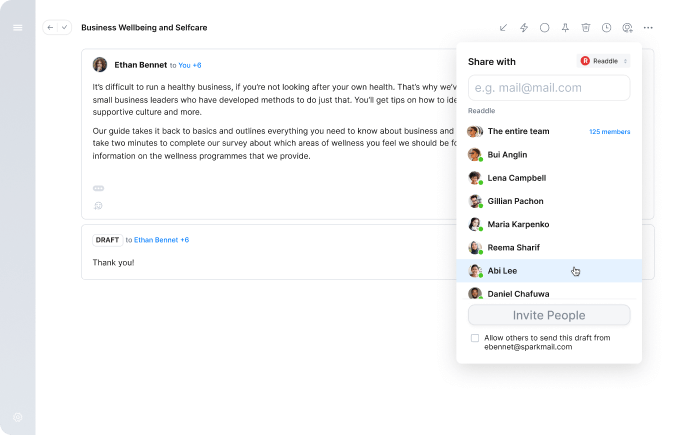Pin this email with the pin icon
Viewport: 700px width, 435px height.
[x=565, y=28]
